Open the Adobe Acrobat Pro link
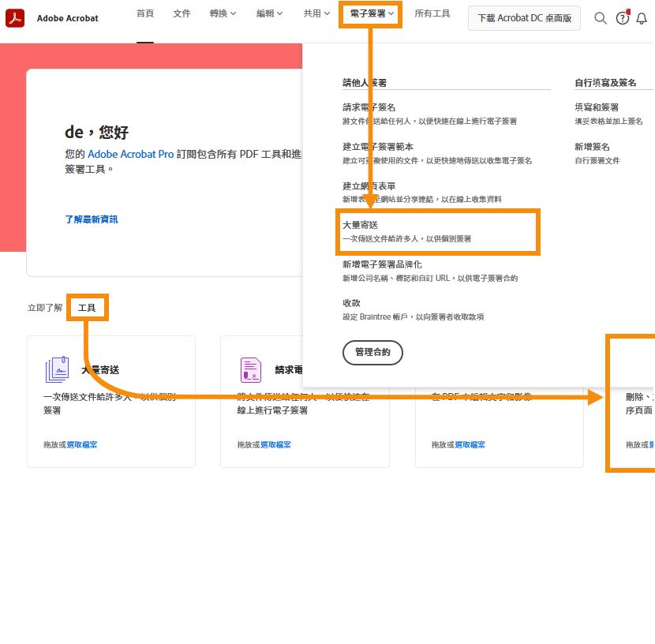 (130, 154)
